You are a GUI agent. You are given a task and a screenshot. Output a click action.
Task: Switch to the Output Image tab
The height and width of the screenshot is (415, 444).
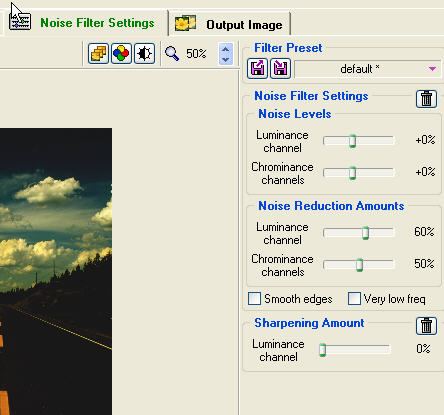click(x=229, y=24)
